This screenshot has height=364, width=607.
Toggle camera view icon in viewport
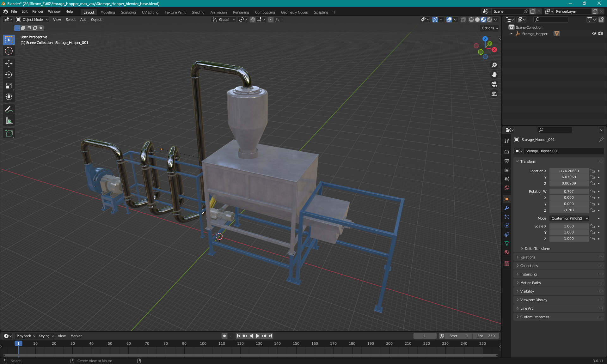[x=494, y=84]
